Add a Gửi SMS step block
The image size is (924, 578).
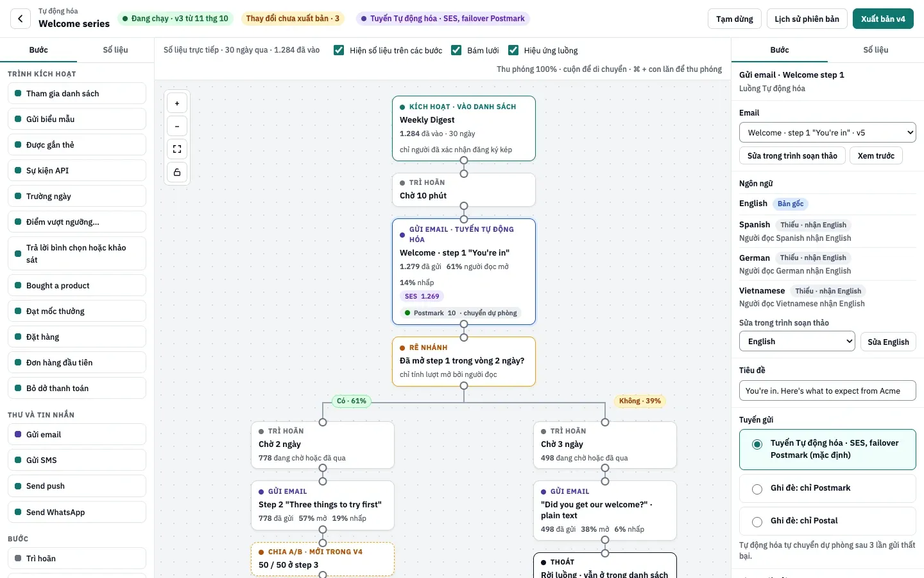pos(77,460)
